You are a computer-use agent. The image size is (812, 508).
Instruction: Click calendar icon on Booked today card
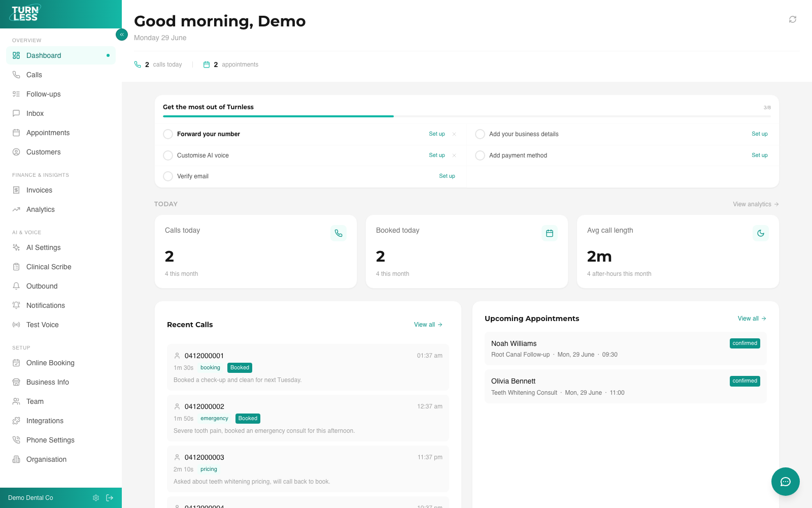[550, 233]
